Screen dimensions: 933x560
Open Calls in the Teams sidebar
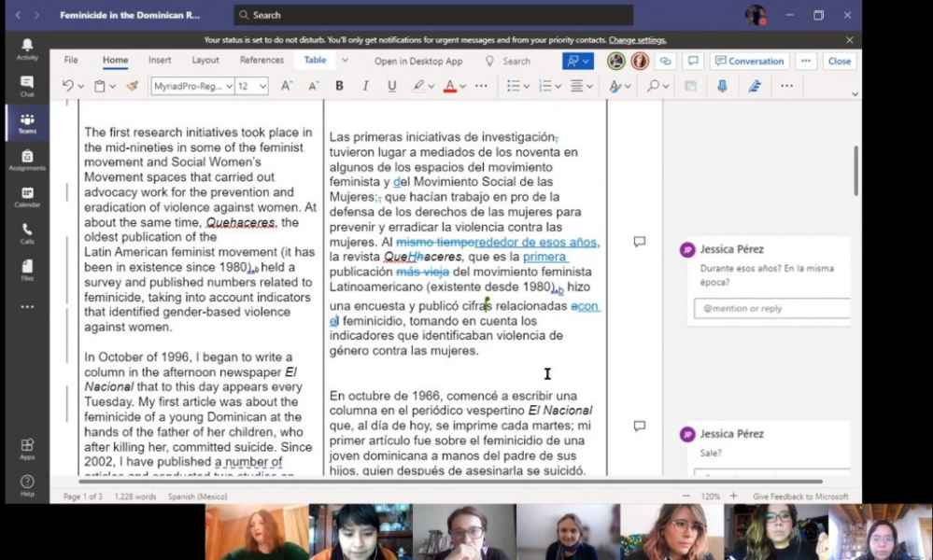click(x=27, y=233)
